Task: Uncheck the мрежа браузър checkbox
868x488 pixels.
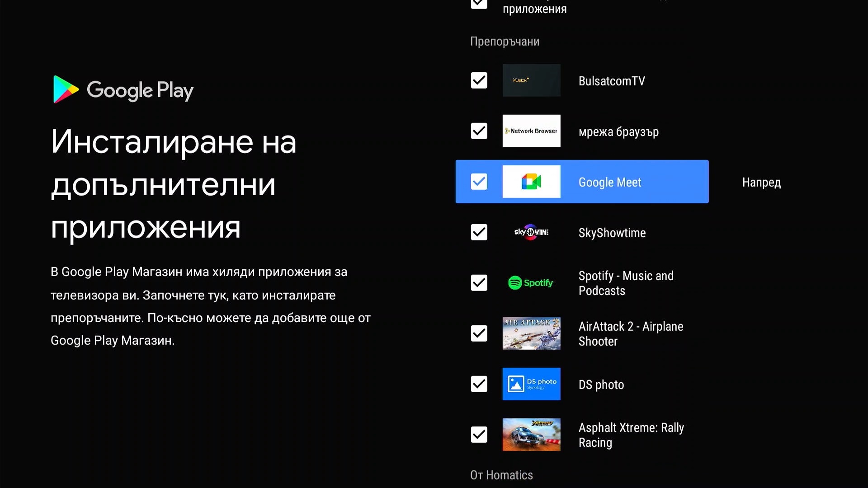Action: pyautogui.click(x=479, y=131)
